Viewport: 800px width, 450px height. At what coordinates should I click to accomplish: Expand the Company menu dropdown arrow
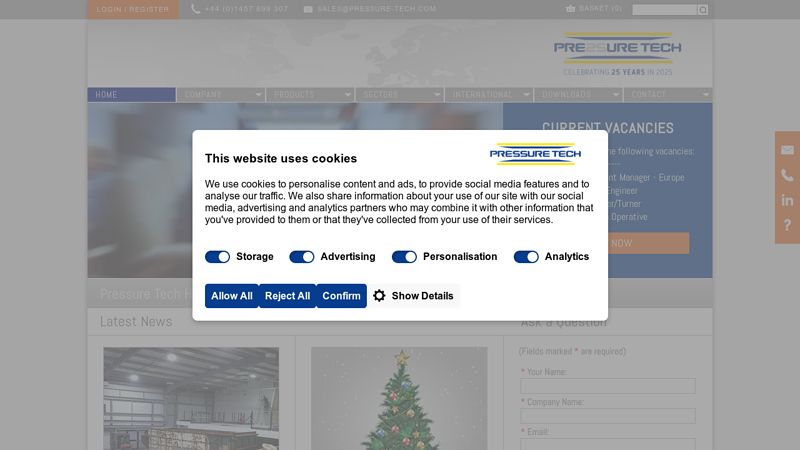pyautogui.click(x=258, y=95)
